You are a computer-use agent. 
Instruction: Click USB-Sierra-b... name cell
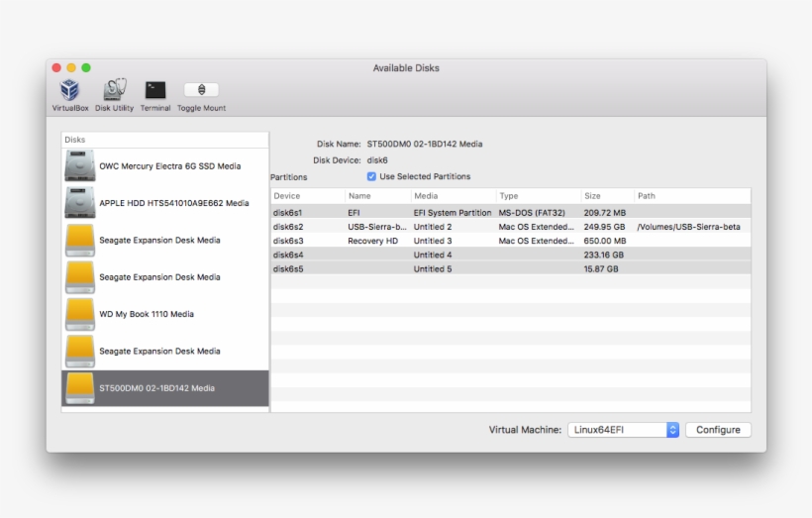coord(377,227)
